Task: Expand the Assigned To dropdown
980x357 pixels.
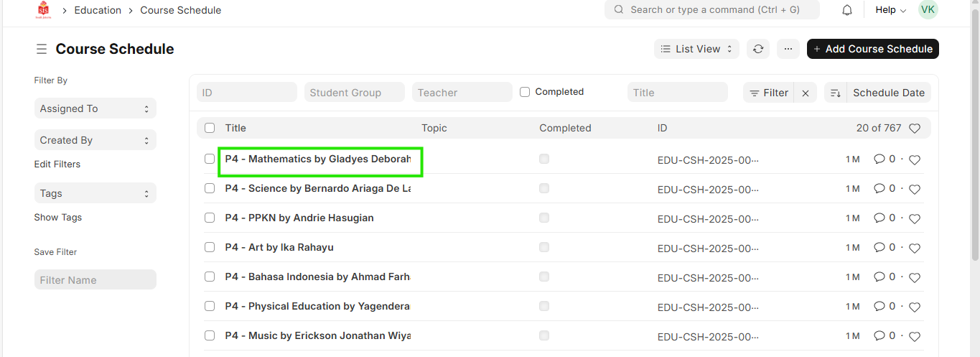Action: click(x=95, y=108)
